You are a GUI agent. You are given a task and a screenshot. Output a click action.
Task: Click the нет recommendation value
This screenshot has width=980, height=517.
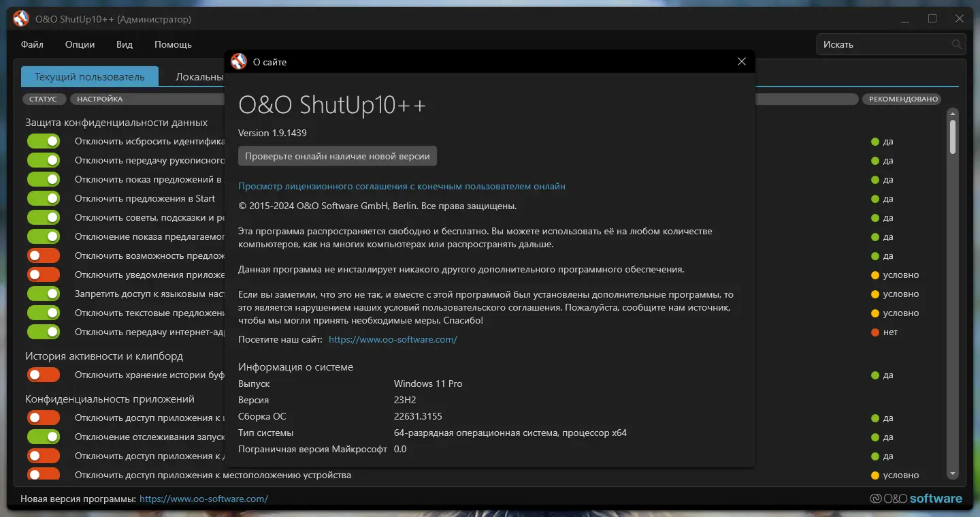890,332
